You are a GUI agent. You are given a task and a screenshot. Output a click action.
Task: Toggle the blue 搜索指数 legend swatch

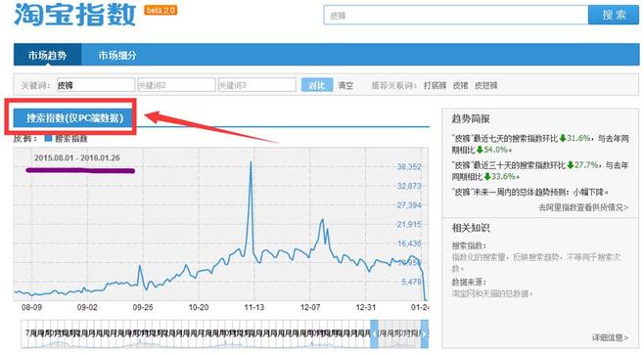48,138
